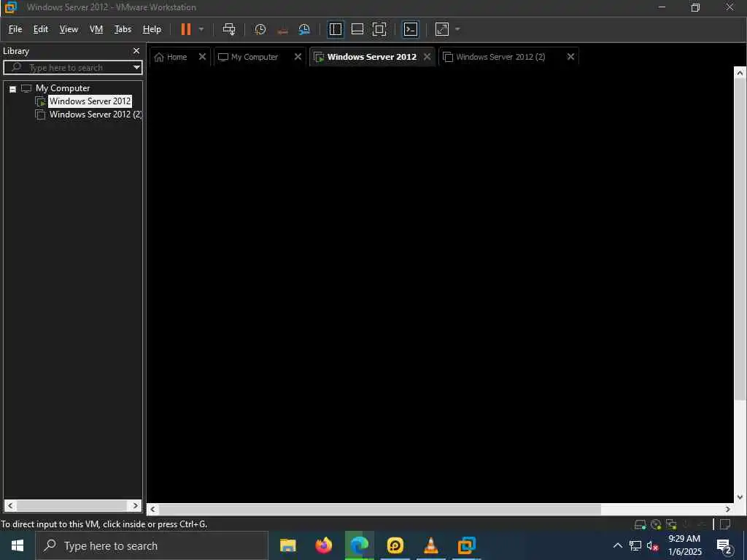Switch to the My Computer tab
The height and width of the screenshot is (560, 747).
pyautogui.click(x=253, y=57)
